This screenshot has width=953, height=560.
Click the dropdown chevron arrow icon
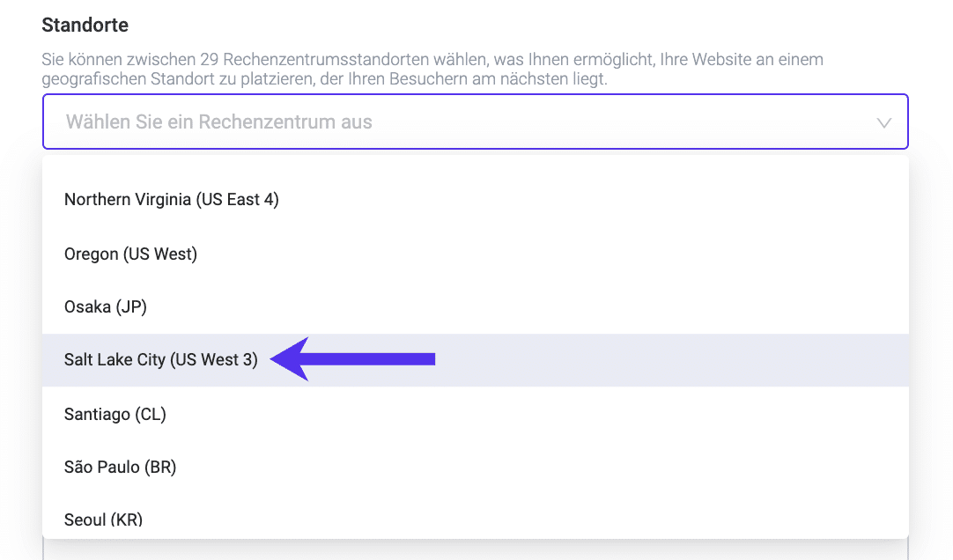tap(883, 122)
